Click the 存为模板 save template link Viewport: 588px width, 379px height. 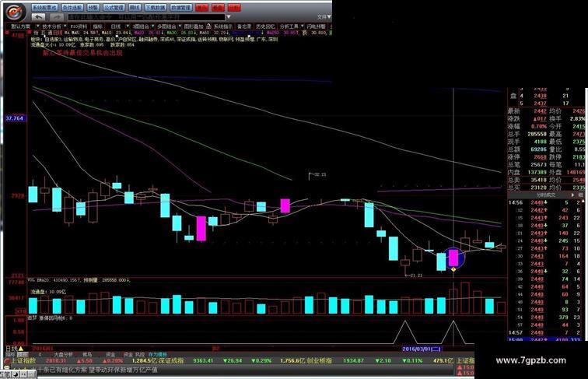[x=157, y=354]
